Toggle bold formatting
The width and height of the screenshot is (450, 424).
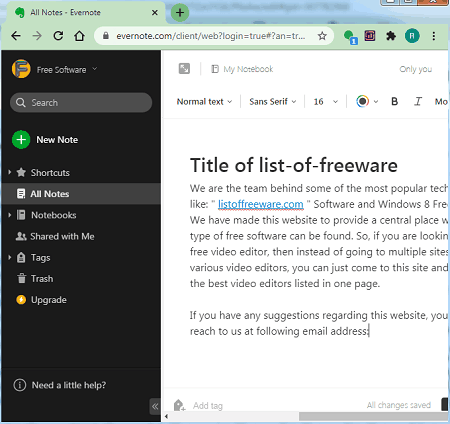tap(395, 101)
